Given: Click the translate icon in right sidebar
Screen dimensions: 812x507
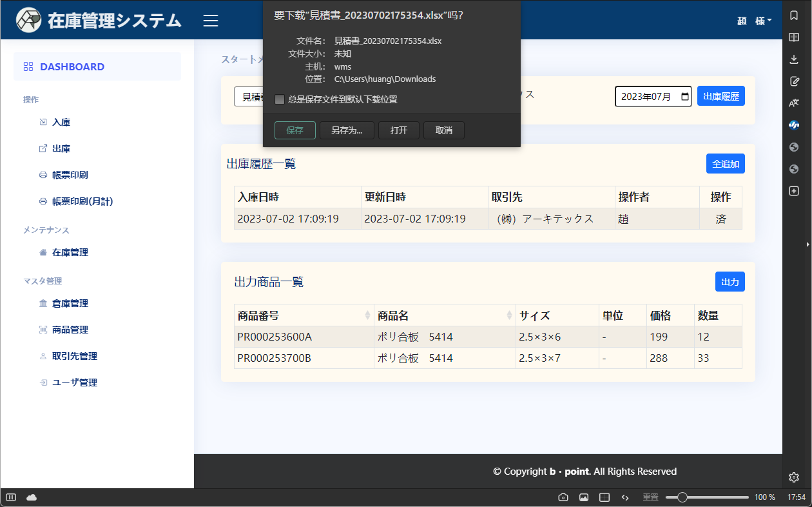Looking at the screenshot, I should pyautogui.click(x=794, y=103).
